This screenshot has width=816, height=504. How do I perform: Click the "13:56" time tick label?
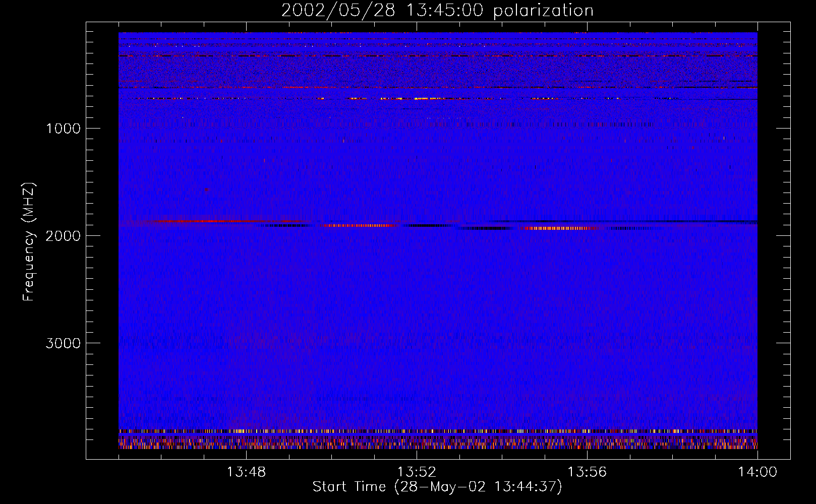tap(587, 472)
